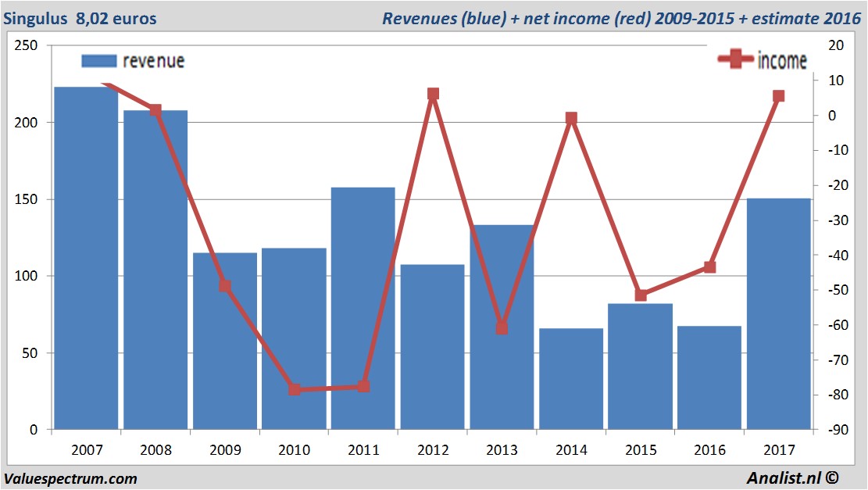The width and height of the screenshot is (868, 490).
Task: Select the 'income' legend label
Action: click(x=782, y=60)
